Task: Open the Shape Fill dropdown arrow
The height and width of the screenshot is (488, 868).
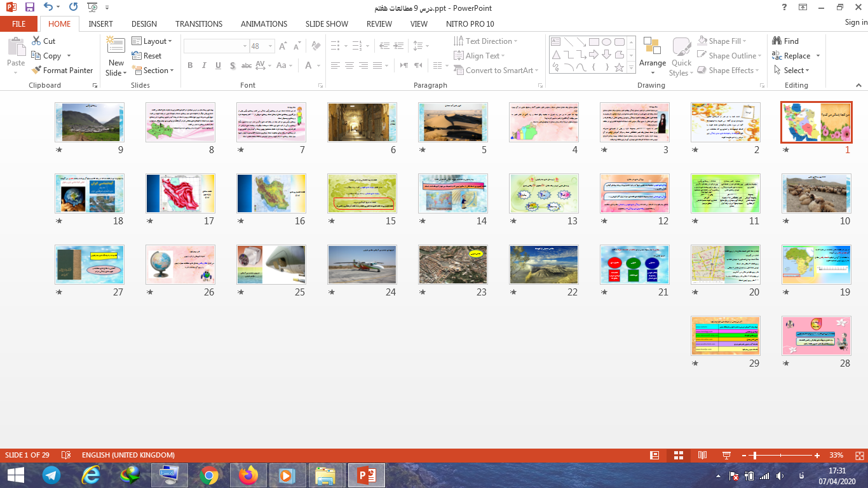Action: [x=744, y=41]
